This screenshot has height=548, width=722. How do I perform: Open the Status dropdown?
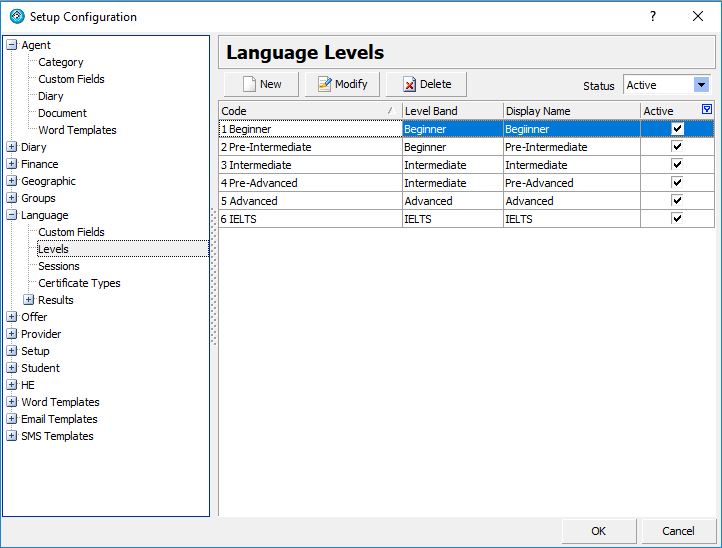point(701,86)
